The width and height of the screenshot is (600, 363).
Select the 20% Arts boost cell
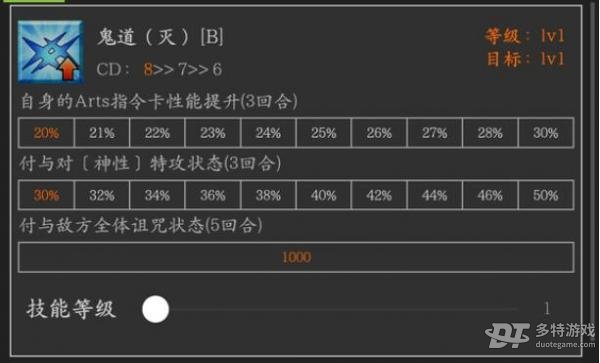46,133
